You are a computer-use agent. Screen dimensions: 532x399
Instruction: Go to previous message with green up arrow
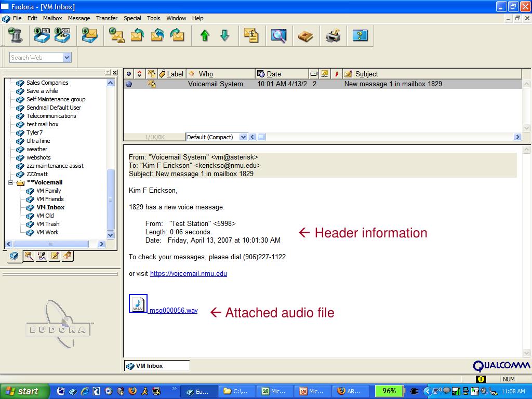(205, 35)
